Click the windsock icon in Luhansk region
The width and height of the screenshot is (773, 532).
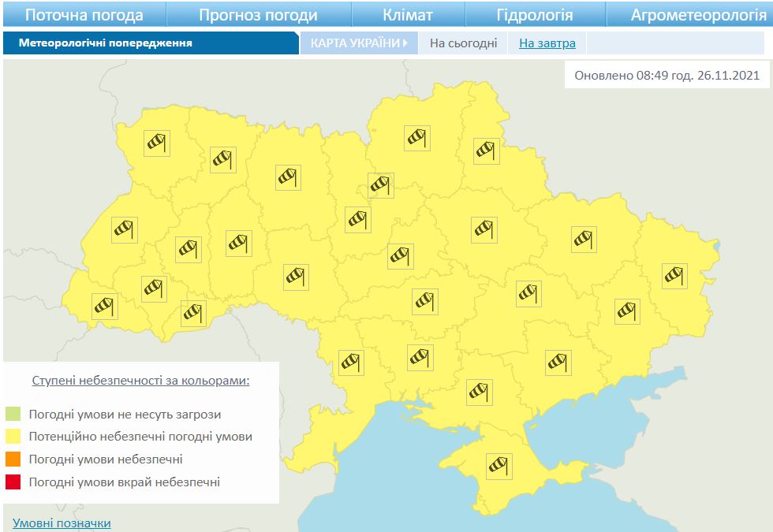click(x=674, y=276)
